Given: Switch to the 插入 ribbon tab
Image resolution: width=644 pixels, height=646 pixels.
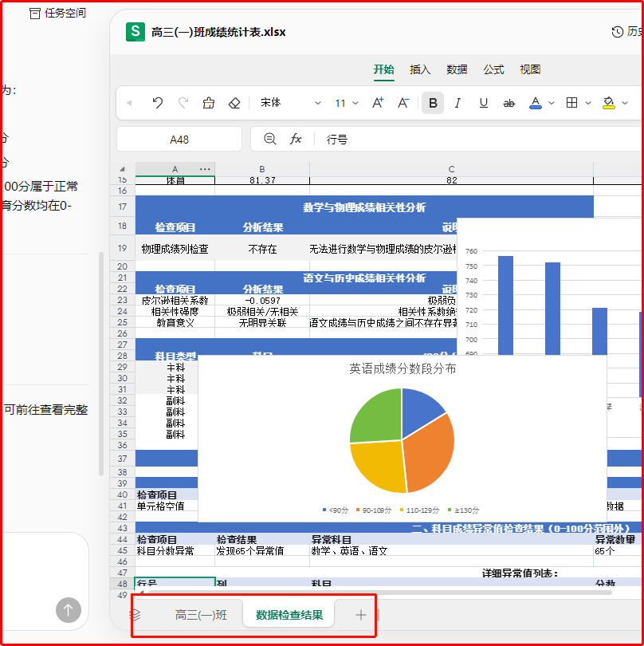Looking at the screenshot, I should [x=420, y=69].
